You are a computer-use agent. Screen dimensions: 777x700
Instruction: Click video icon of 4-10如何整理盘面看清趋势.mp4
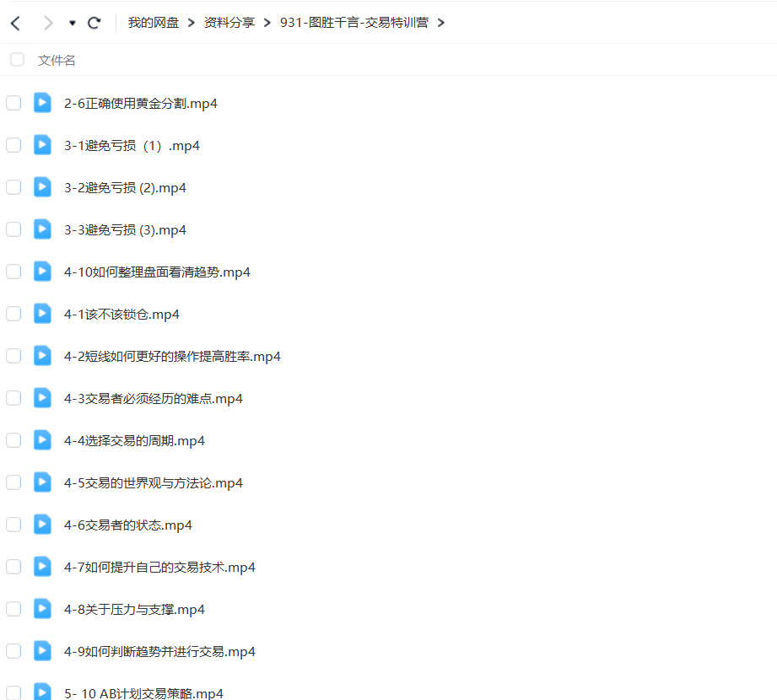point(42,271)
